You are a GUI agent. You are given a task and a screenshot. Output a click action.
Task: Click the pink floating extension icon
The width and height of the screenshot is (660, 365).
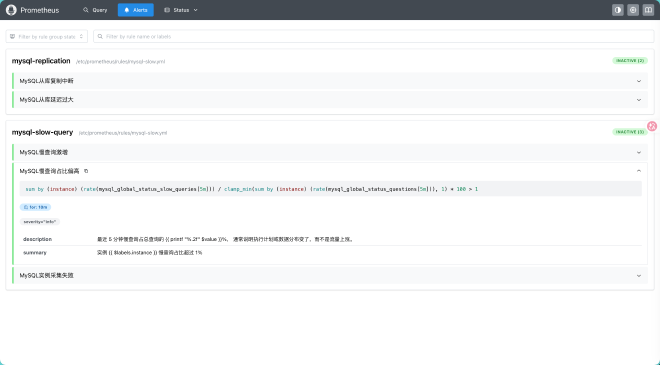652,126
